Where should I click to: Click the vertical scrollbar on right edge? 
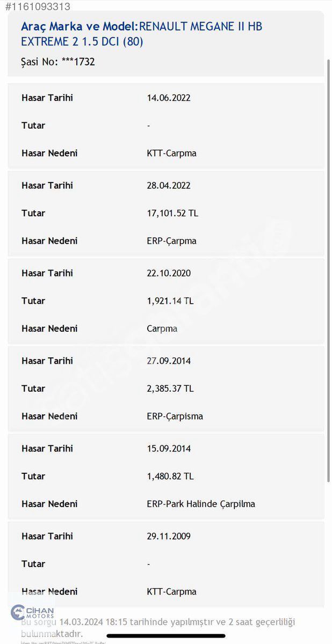coord(328,268)
